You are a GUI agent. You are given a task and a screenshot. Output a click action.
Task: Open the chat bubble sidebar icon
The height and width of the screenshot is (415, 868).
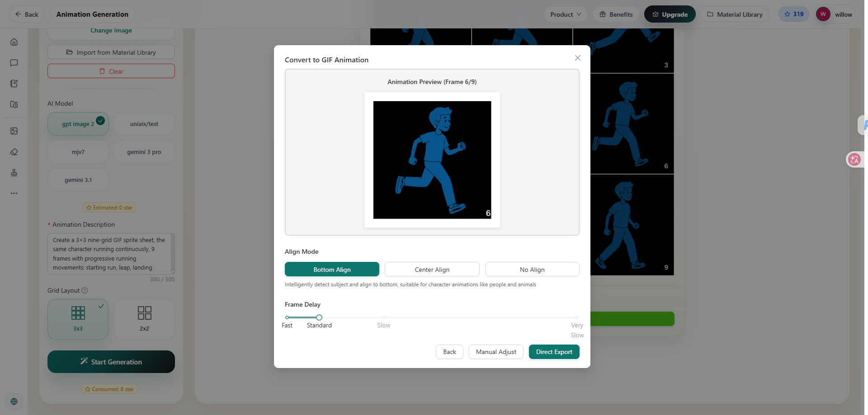tap(14, 63)
